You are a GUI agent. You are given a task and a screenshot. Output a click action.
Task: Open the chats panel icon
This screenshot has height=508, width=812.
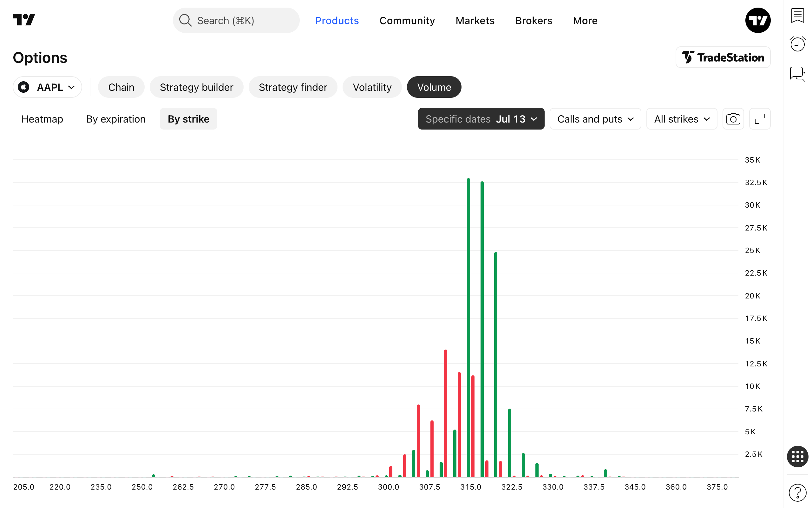[x=797, y=74]
